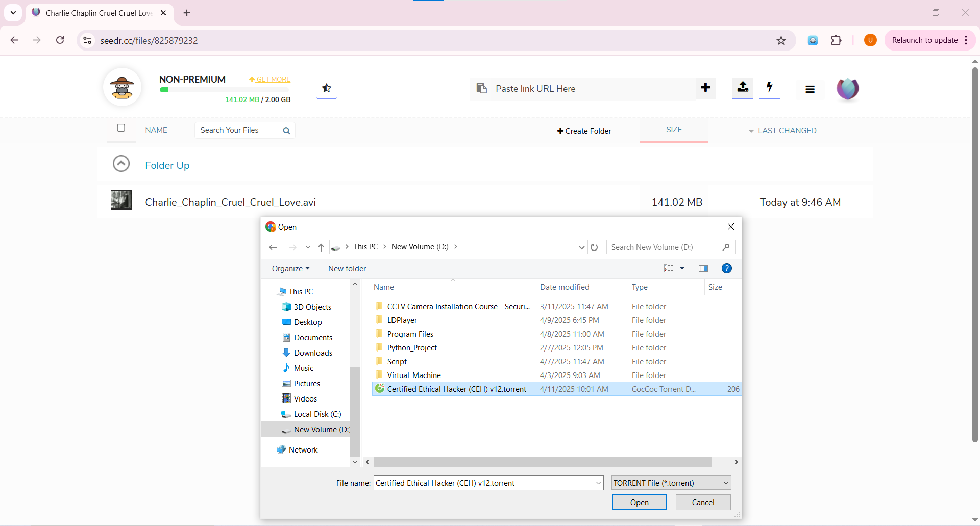
Task: Click the Folder Up link
Action: (x=167, y=165)
